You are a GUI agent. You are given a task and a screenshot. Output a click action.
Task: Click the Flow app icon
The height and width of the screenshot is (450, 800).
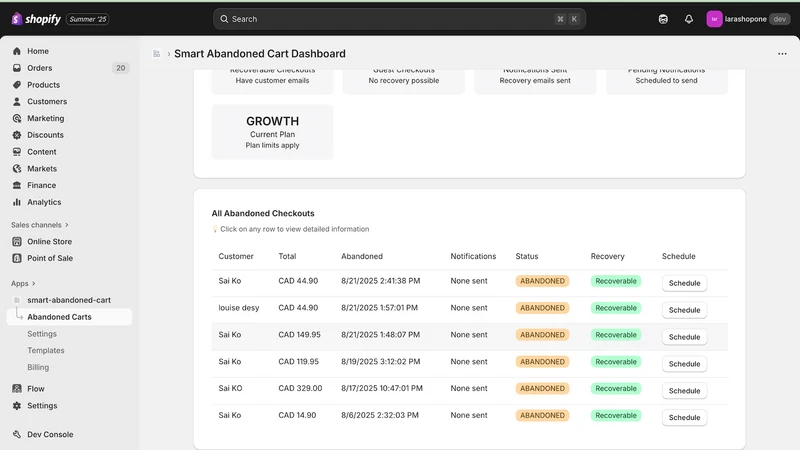pyautogui.click(x=17, y=389)
